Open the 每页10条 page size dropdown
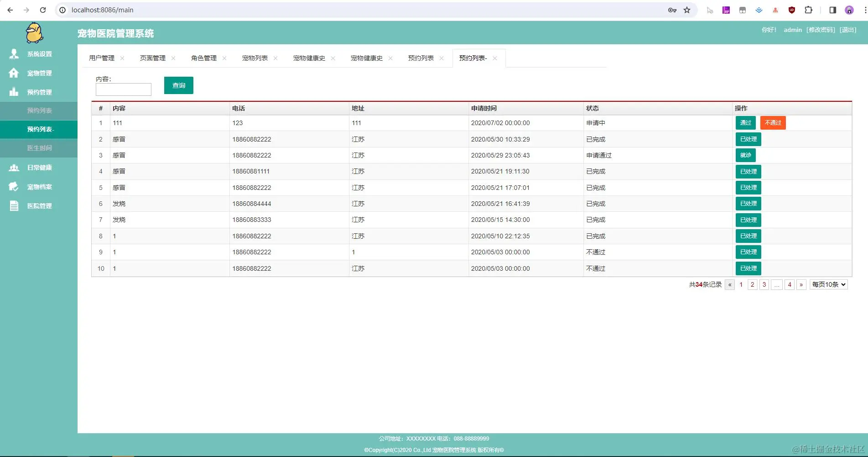868x457 pixels. 829,284
